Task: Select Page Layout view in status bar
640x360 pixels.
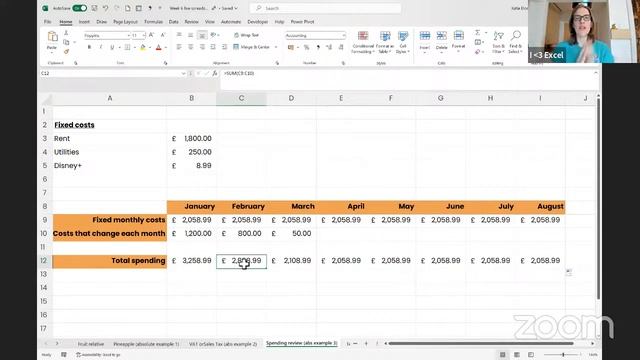Action: (517, 355)
